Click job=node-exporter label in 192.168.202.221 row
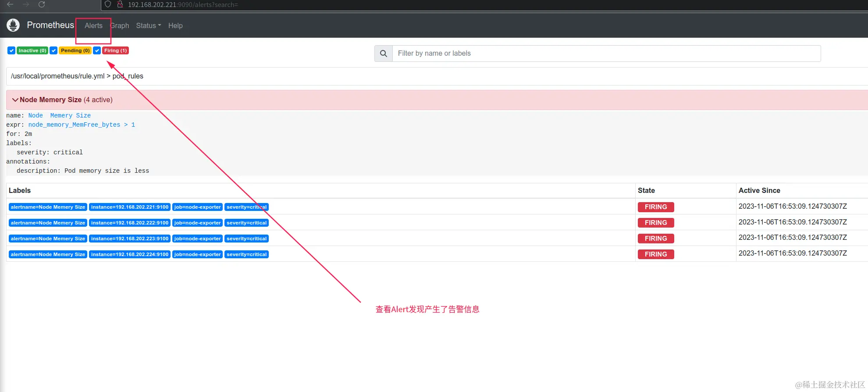868x392 pixels. pos(197,207)
